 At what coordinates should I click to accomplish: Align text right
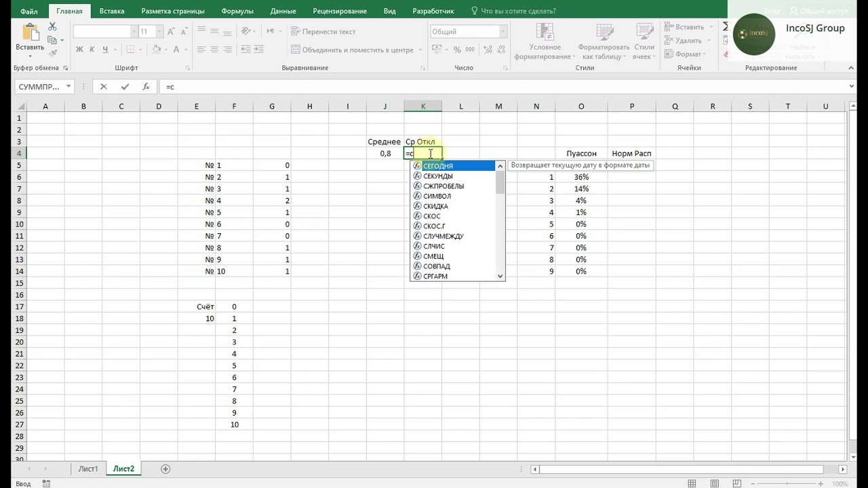pyautogui.click(x=227, y=49)
